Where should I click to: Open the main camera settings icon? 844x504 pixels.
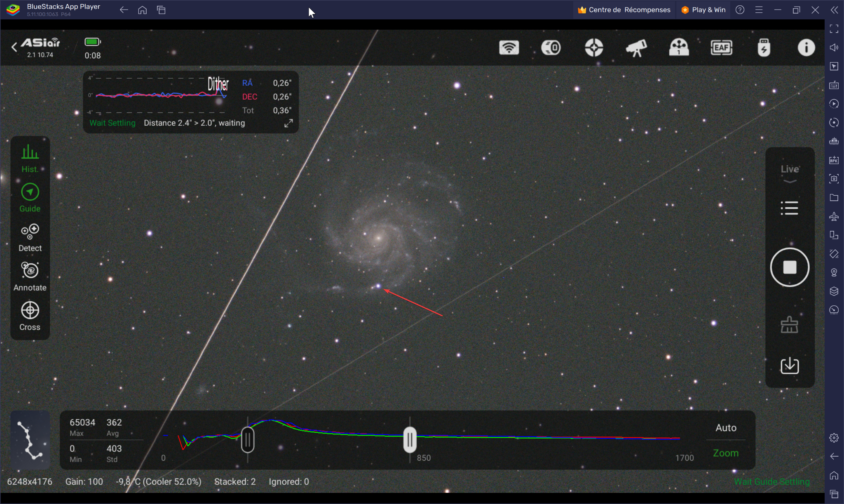coord(551,48)
